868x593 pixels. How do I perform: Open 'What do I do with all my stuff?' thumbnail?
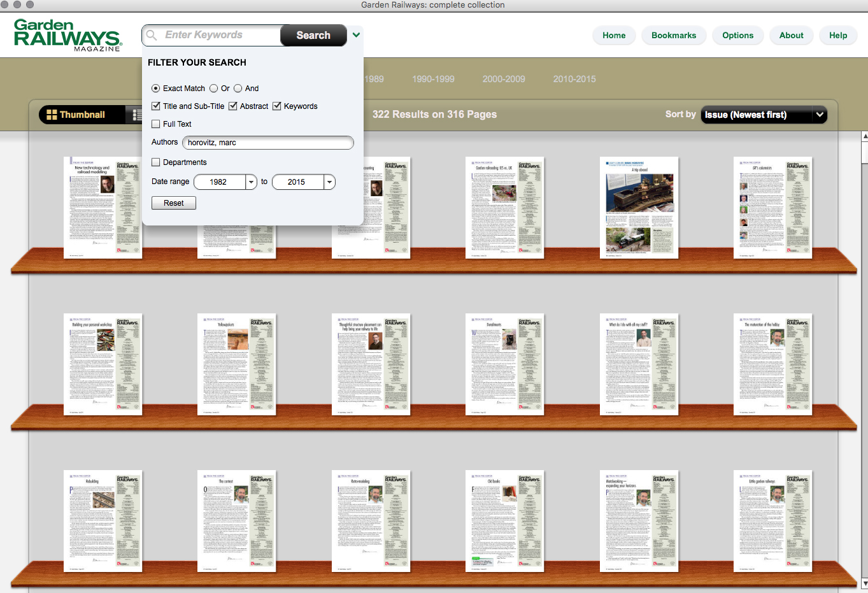pos(639,364)
